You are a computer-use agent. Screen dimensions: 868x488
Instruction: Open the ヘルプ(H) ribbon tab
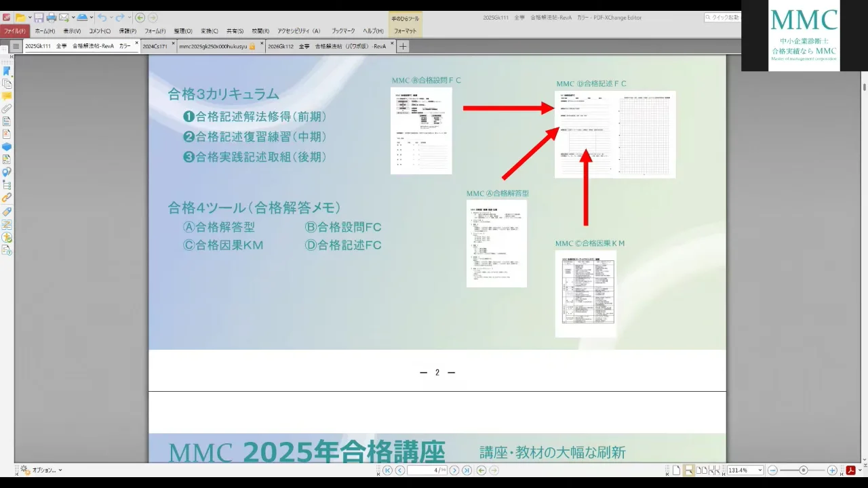click(x=374, y=30)
